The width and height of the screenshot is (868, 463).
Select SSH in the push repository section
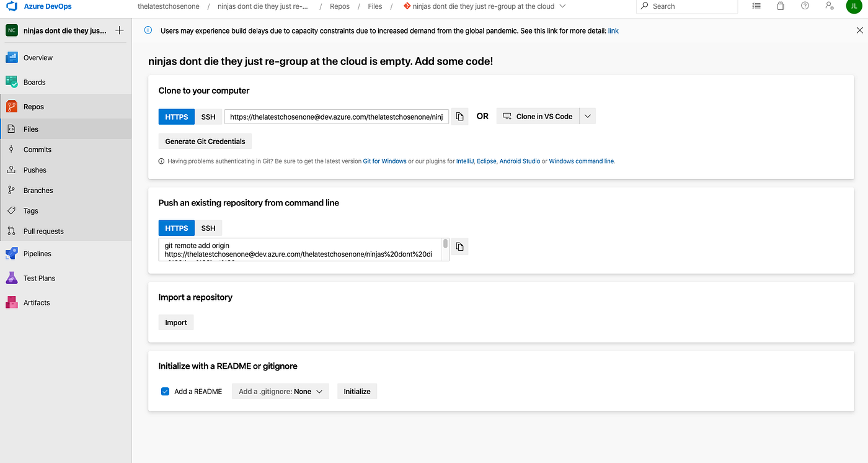pyautogui.click(x=208, y=228)
